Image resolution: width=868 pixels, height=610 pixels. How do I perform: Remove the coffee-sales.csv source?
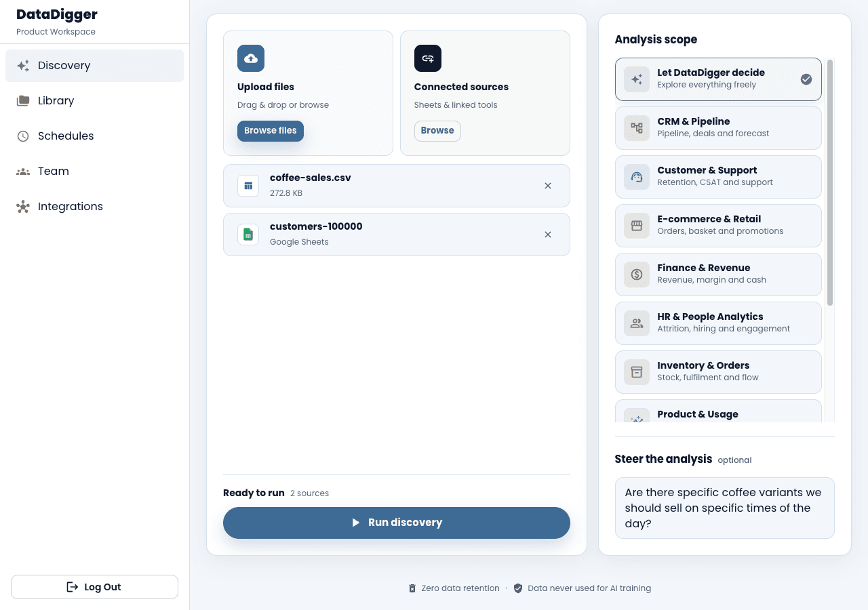[x=548, y=186]
